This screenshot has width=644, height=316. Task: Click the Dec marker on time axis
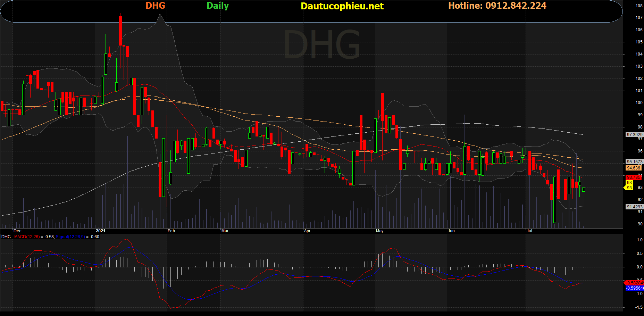[17, 231]
